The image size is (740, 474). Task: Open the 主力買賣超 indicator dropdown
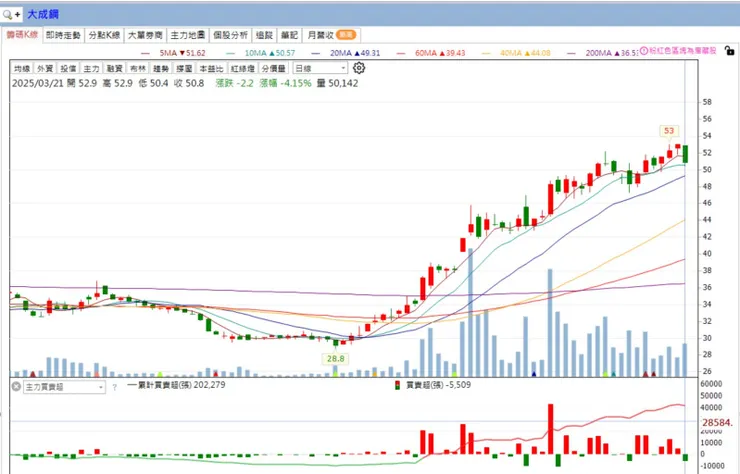pos(64,387)
